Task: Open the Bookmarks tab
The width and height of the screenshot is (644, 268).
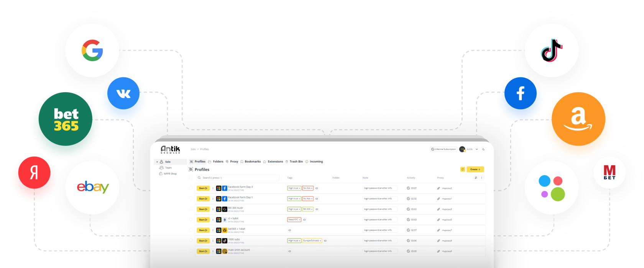Action: (x=251, y=162)
